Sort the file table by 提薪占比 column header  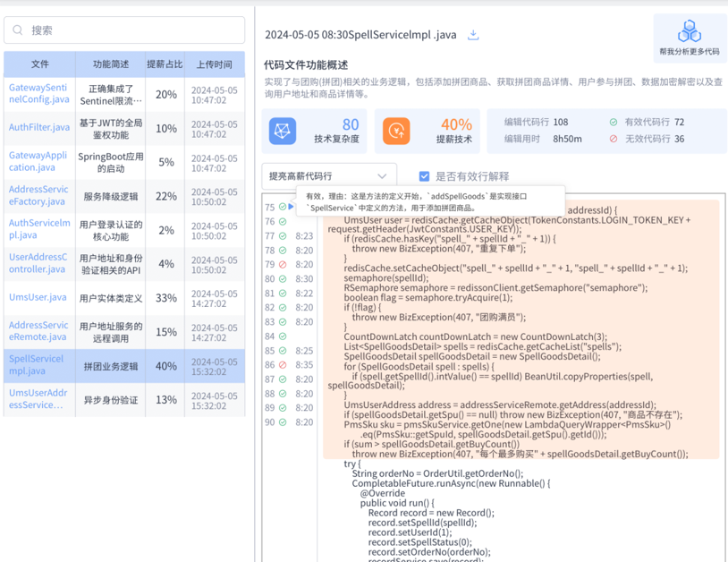pyautogui.click(x=164, y=64)
